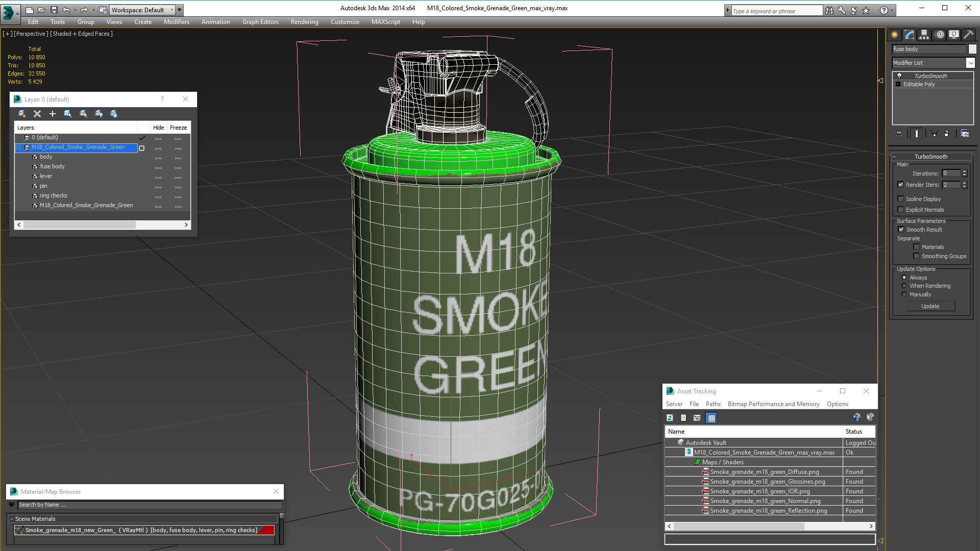Enable Explicit Normals checkbox
The width and height of the screenshot is (980, 551).
point(900,210)
